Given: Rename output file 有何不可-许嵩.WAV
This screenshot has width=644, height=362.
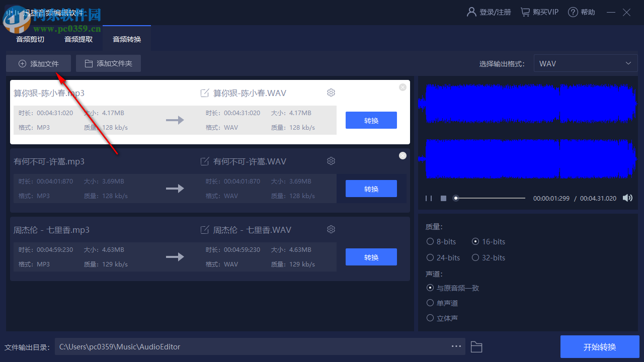Looking at the screenshot, I should [205, 161].
